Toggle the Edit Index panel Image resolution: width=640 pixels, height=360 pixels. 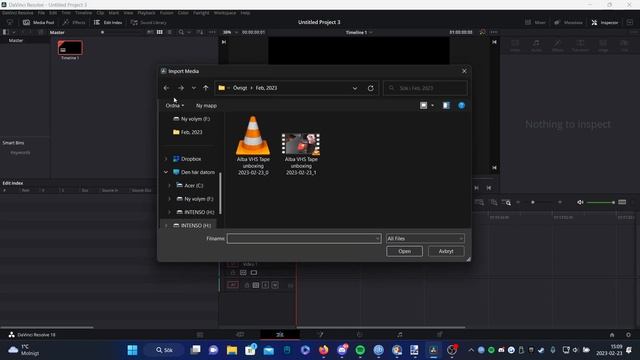point(108,22)
